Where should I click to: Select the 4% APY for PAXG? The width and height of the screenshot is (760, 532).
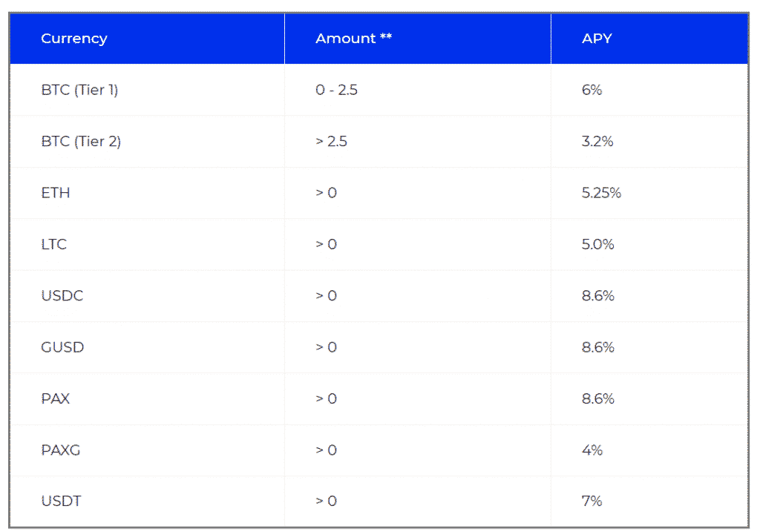tap(592, 450)
